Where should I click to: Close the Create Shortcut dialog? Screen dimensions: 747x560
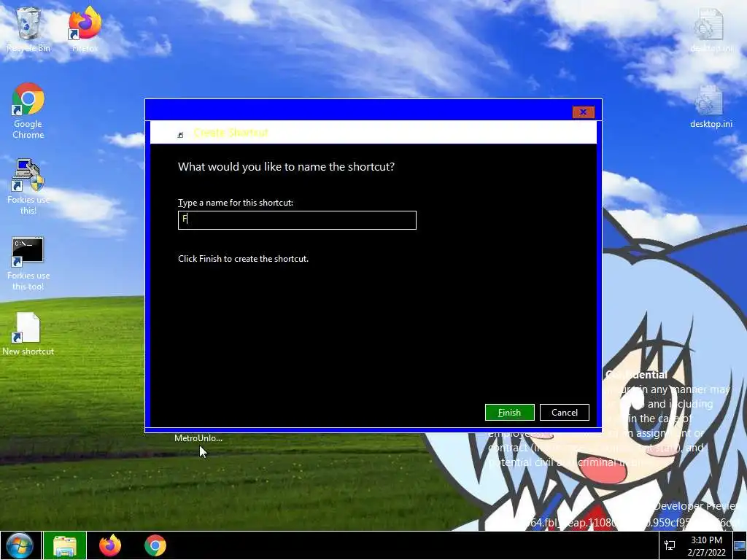point(583,112)
